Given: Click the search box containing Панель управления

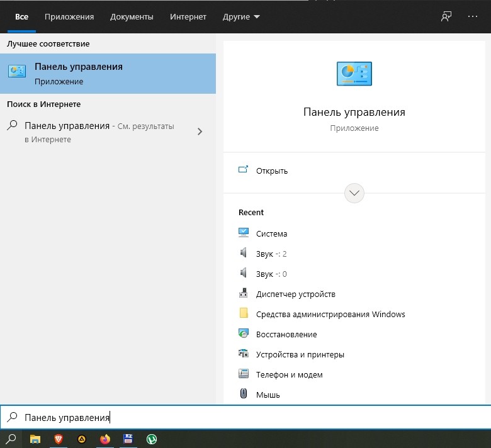Looking at the screenshot, I should [245, 417].
